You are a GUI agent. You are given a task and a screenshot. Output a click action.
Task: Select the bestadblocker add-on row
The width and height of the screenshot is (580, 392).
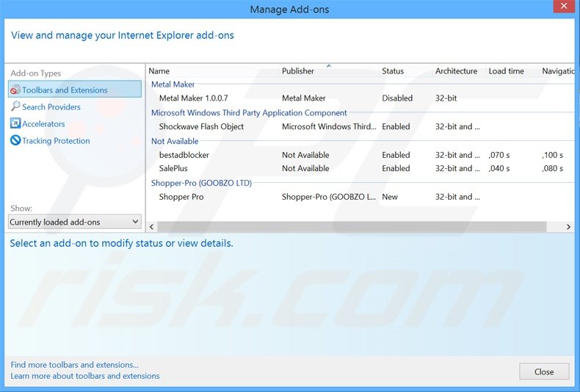361,155
